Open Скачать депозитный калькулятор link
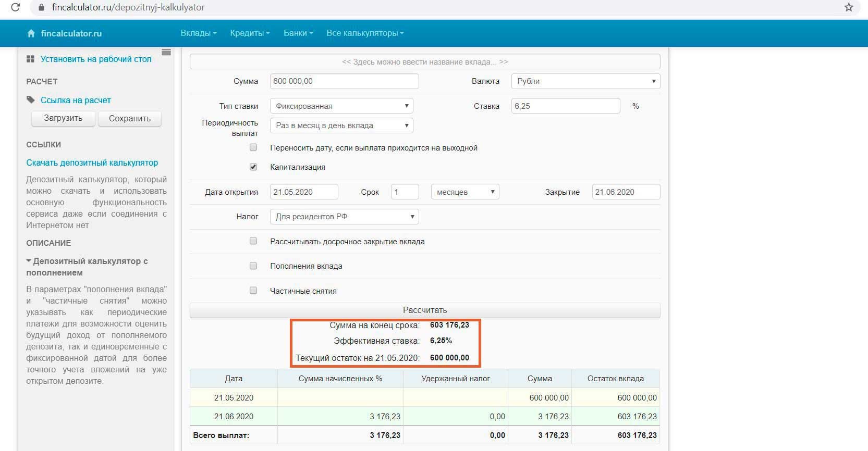 click(92, 162)
